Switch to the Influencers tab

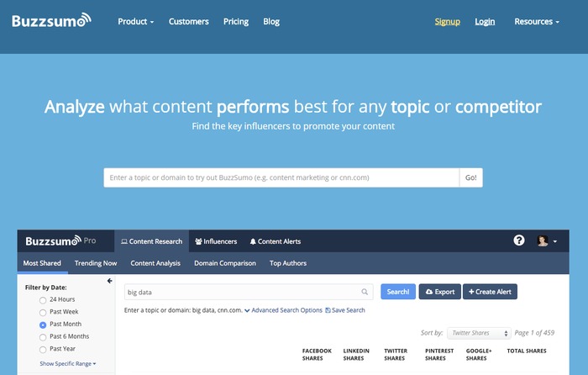(216, 241)
